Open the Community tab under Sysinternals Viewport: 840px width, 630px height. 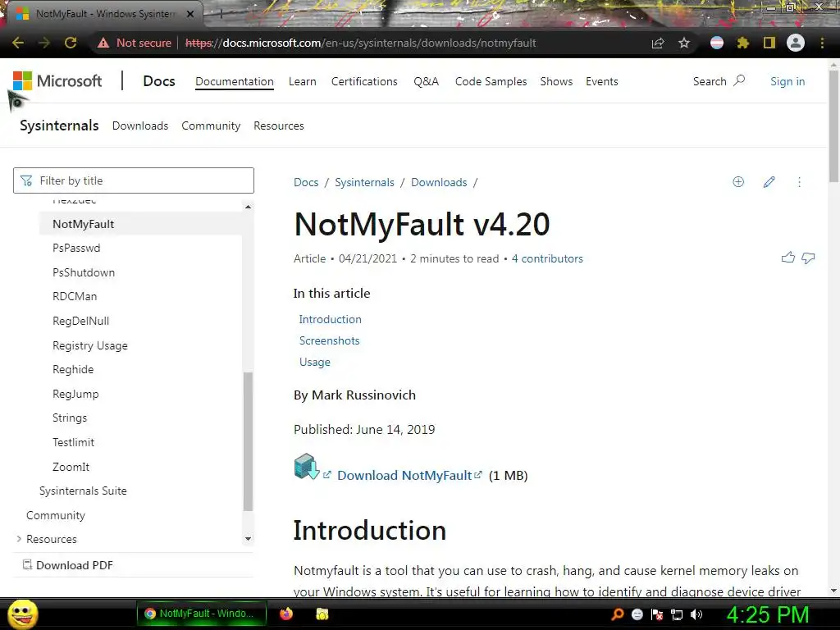click(x=211, y=126)
